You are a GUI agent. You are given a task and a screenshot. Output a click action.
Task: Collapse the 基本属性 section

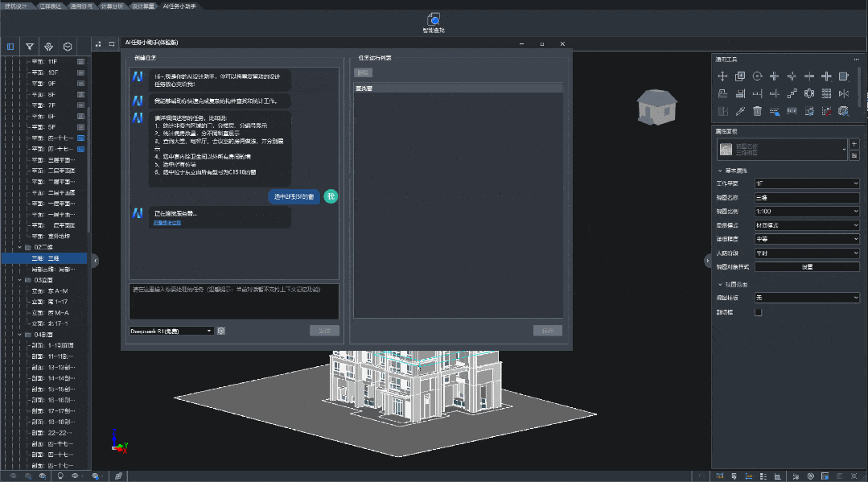[720, 171]
